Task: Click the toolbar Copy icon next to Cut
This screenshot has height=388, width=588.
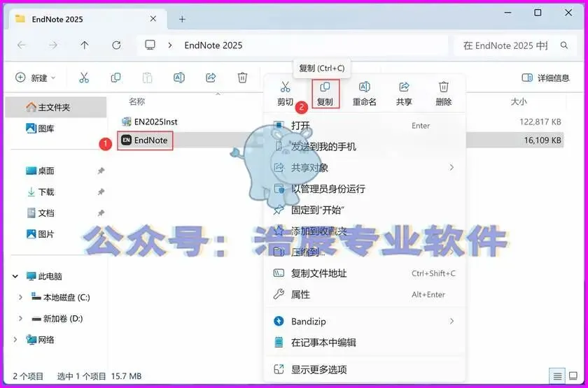Action: coord(116,78)
